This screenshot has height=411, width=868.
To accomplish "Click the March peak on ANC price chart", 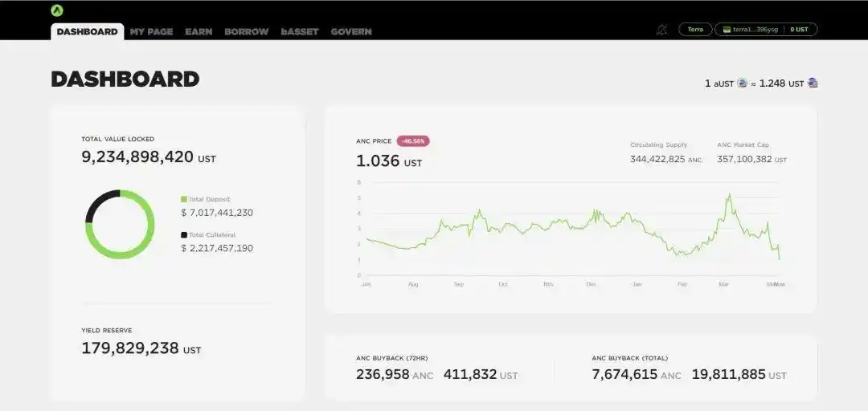I will [x=729, y=195].
